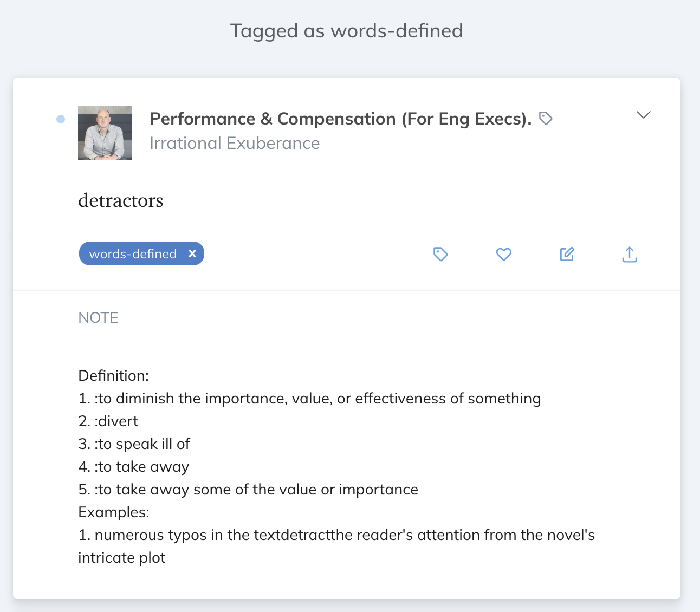Select the words-defined tag pill
The image size is (700, 612).
[x=133, y=253]
